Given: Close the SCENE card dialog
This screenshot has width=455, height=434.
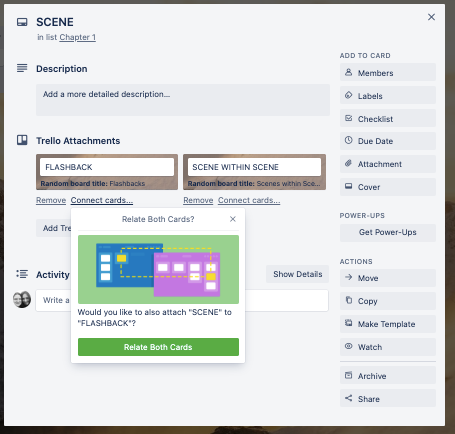Looking at the screenshot, I should 431,17.
